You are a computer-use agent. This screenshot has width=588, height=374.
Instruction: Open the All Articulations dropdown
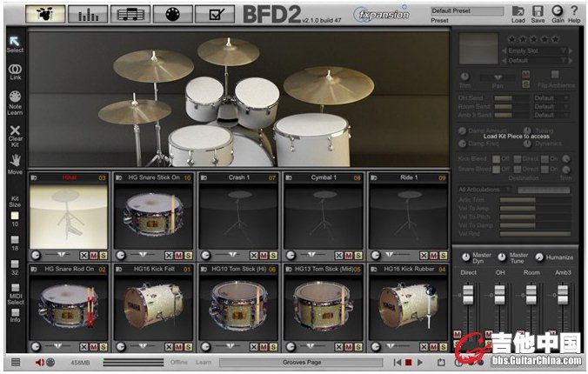click(484, 190)
